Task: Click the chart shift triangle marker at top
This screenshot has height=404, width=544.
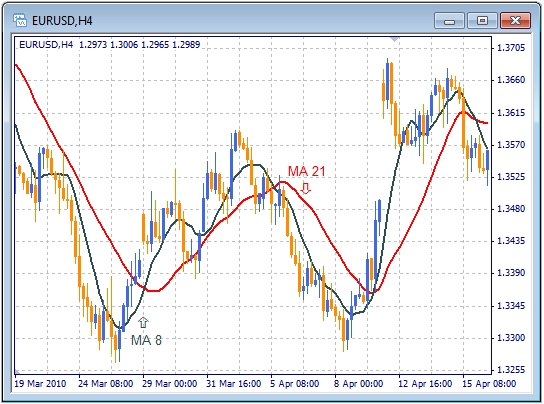Action: (x=394, y=39)
